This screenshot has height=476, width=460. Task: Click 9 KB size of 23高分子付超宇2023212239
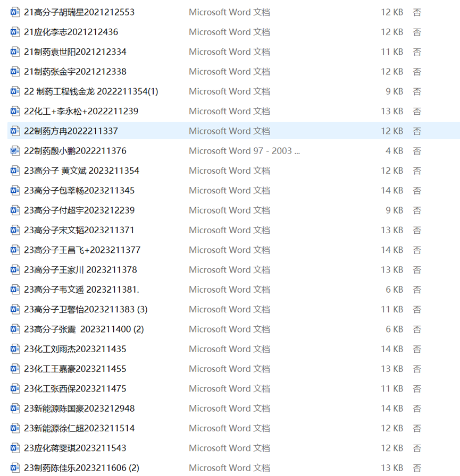(394, 210)
